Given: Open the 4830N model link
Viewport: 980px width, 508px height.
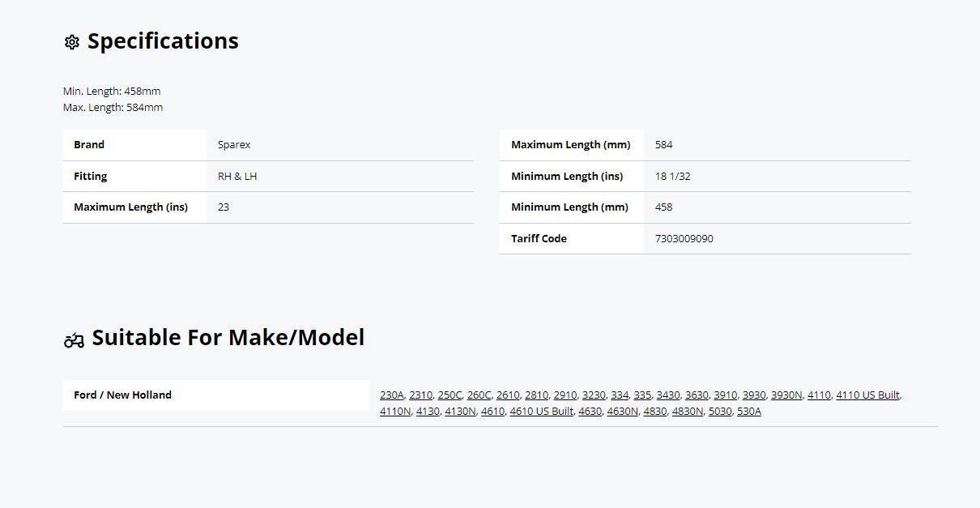Looking at the screenshot, I should pyautogui.click(x=688, y=411).
